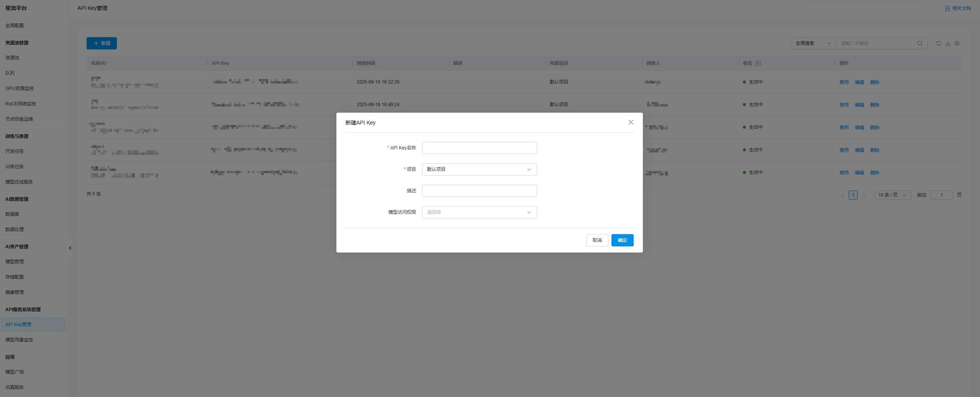Click the 所属项目 column header
The image size is (980, 397).
click(x=559, y=63)
